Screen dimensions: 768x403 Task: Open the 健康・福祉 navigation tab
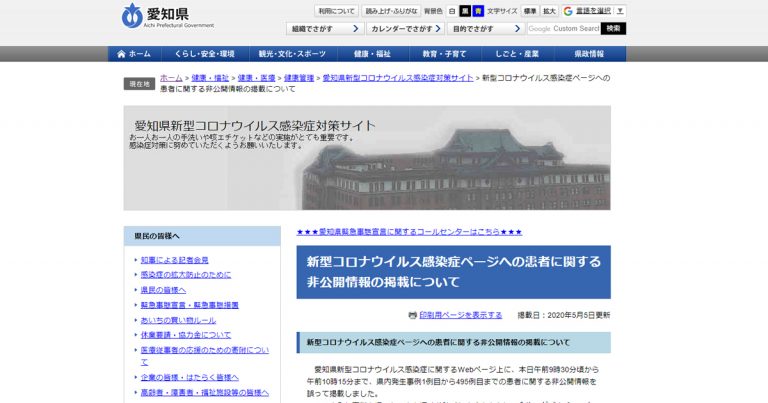point(372,54)
